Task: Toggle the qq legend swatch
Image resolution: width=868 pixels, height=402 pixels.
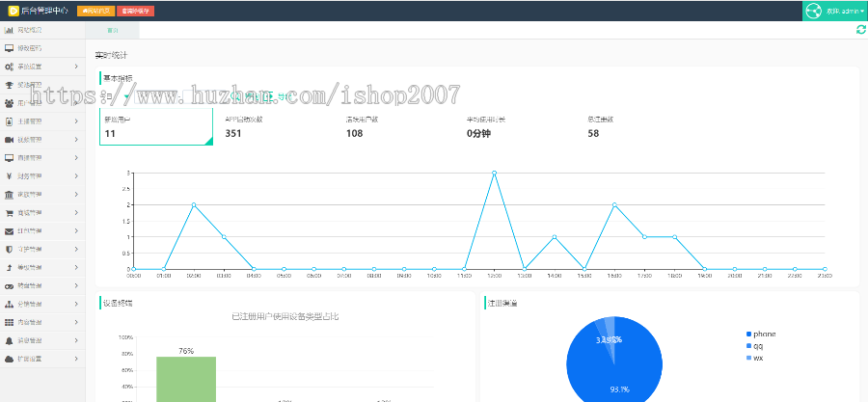Action: (749, 346)
